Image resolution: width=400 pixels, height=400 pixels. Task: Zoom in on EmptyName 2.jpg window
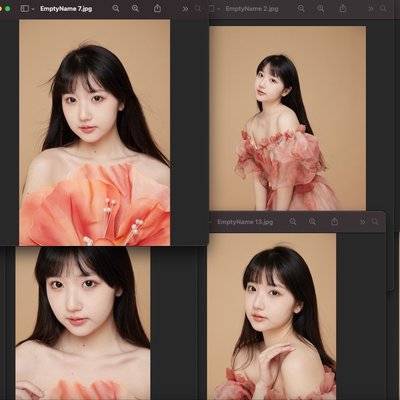click(x=320, y=9)
